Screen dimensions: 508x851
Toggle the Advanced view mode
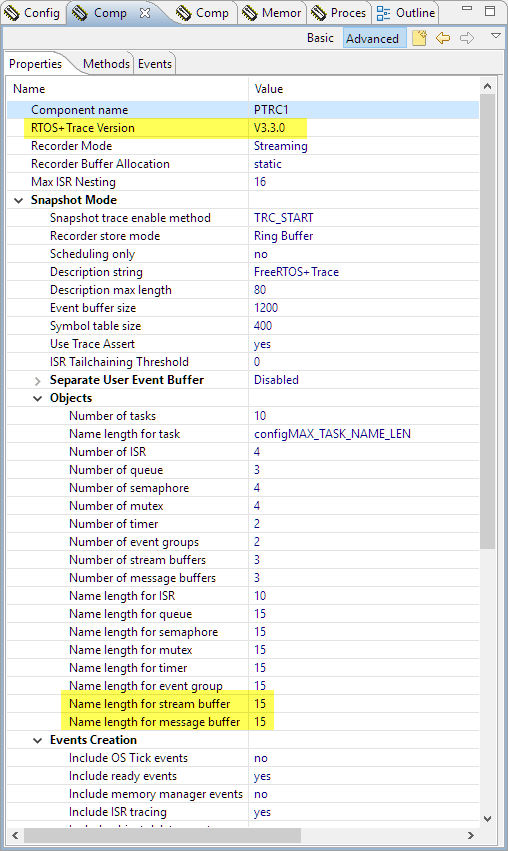point(372,39)
